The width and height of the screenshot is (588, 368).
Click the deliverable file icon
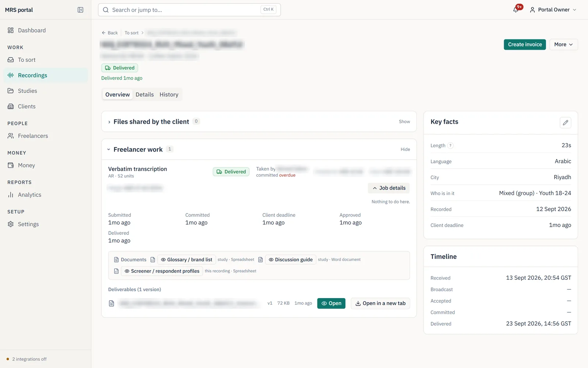point(112,304)
